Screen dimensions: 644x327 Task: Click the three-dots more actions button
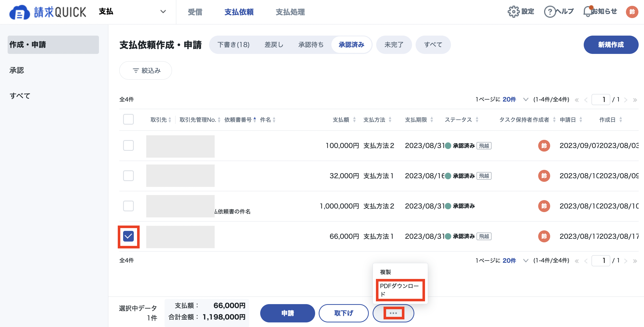(x=393, y=313)
